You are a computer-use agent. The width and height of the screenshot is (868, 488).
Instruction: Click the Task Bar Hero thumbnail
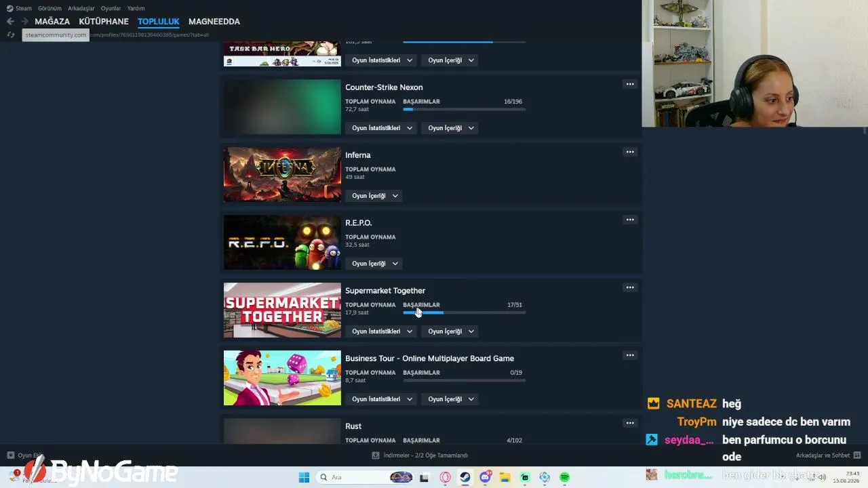tap(282, 54)
